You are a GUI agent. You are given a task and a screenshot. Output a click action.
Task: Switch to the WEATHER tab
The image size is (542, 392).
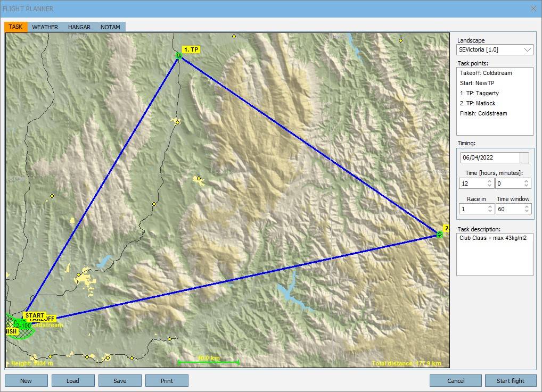coord(45,27)
